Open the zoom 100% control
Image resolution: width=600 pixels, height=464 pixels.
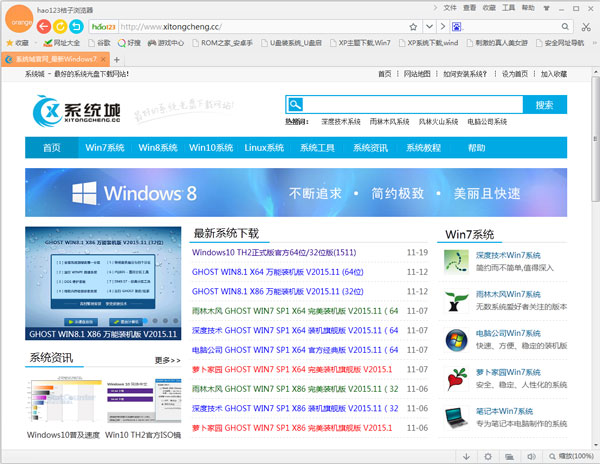pyautogui.click(x=571, y=456)
